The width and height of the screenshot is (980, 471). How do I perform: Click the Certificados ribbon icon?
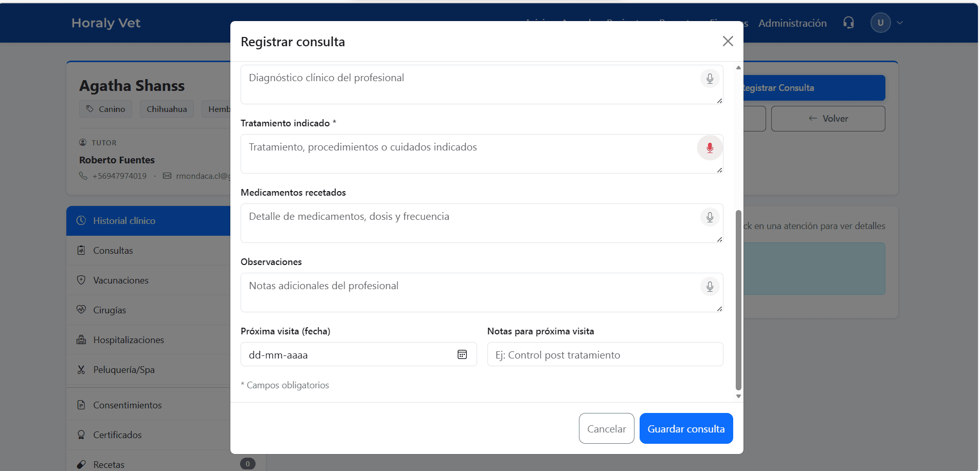[81, 435]
